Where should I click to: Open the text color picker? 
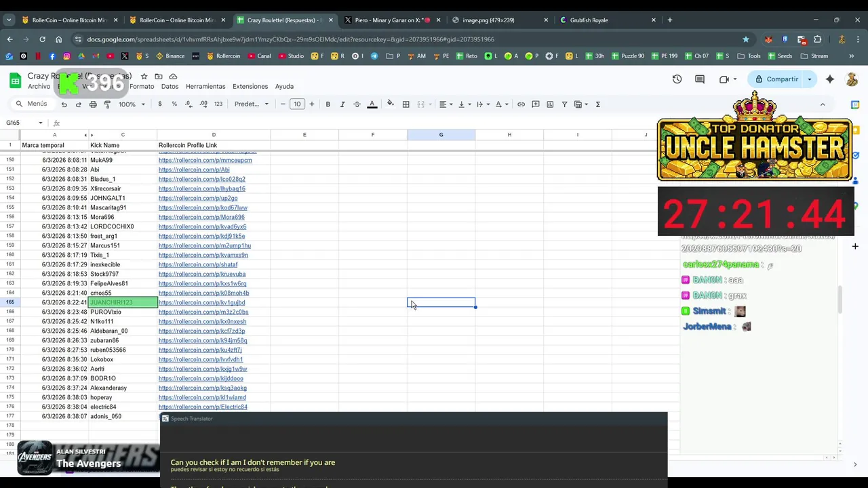[x=372, y=104]
